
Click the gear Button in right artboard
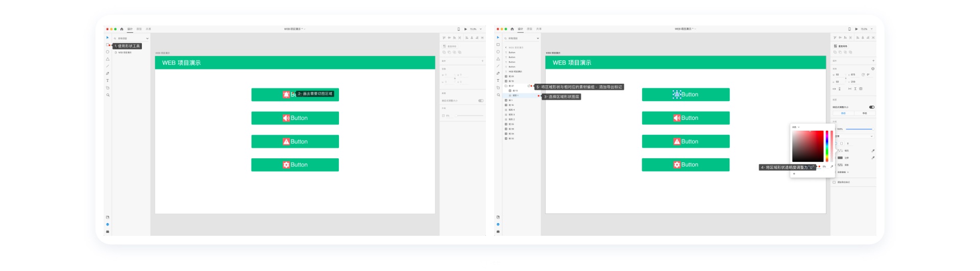(x=685, y=165)
